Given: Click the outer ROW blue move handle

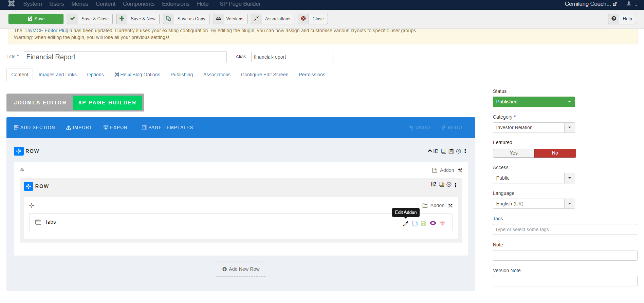Looking at the screenshot, I should 19,151.
